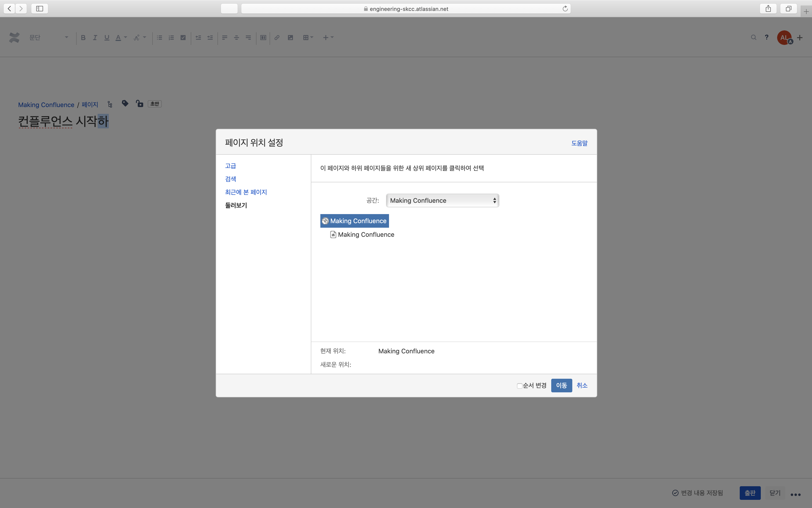Toggle the Safari sidebar

tap(40, 8)
